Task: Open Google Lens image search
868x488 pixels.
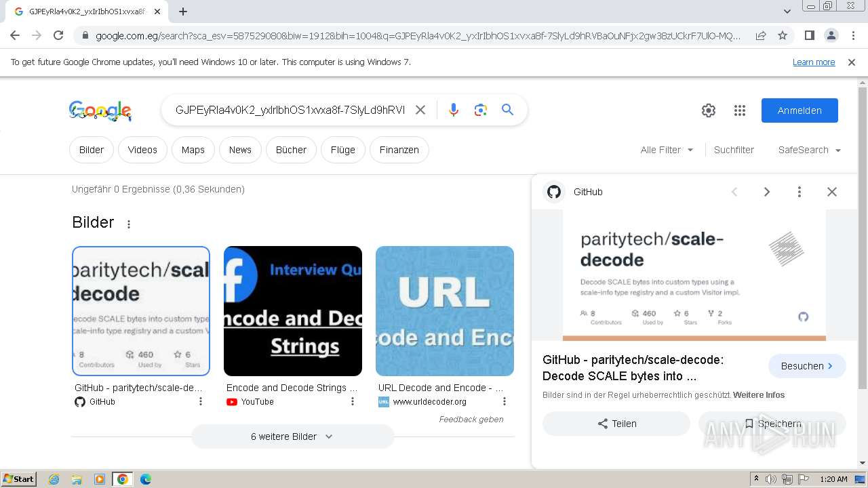Action: click(481, 110)
